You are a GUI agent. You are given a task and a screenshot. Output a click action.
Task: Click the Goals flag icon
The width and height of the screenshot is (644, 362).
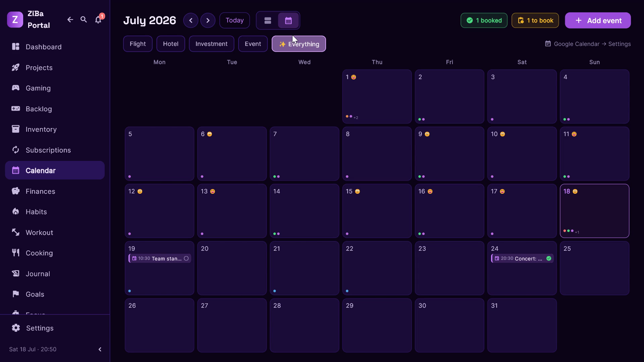coord(16,294)
